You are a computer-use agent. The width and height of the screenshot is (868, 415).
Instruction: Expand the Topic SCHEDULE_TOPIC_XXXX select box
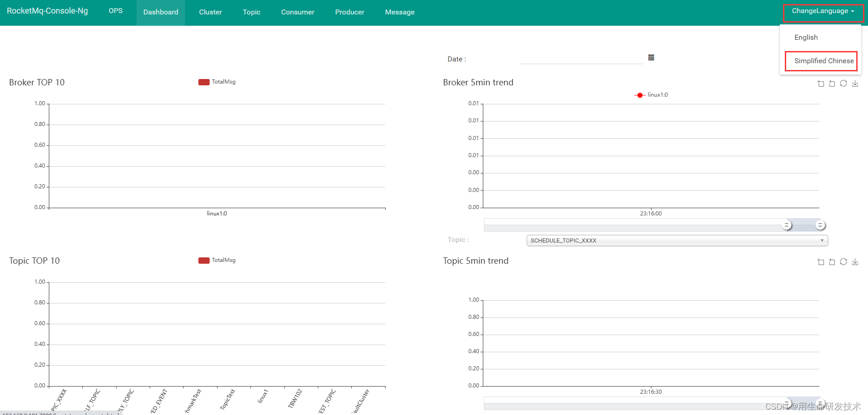point(677,241)
